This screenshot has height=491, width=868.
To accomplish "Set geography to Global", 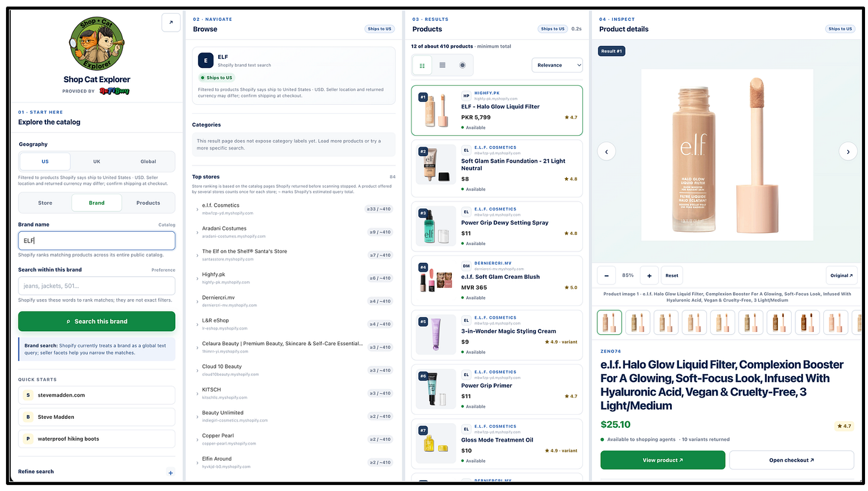I will [x=148, y=161].
